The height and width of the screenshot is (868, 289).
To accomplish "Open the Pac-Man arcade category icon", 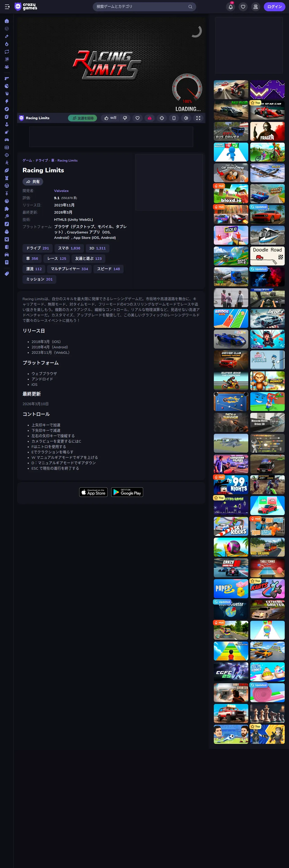I will pyautogui.click(x=7, y=86).
